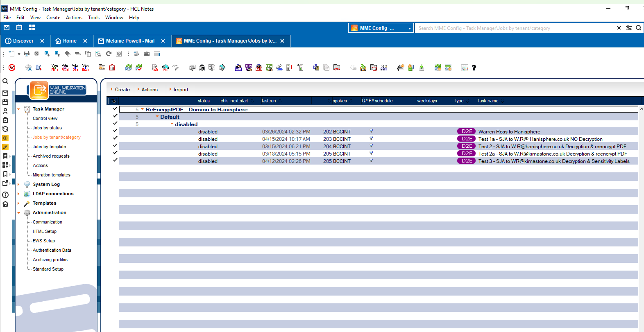Click the apps grid icon in top bar
This screenshot has width=644, height=332.
click(x=32, y=27)
